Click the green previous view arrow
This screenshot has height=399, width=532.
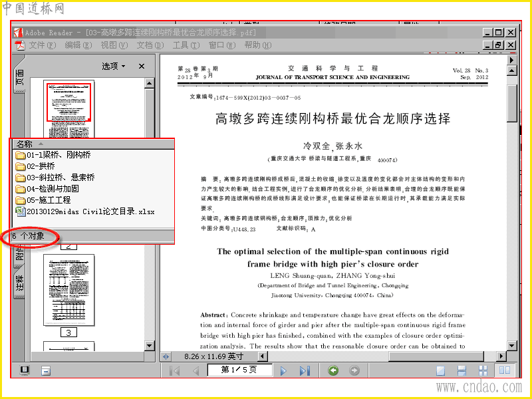click(x=333, y=370)
